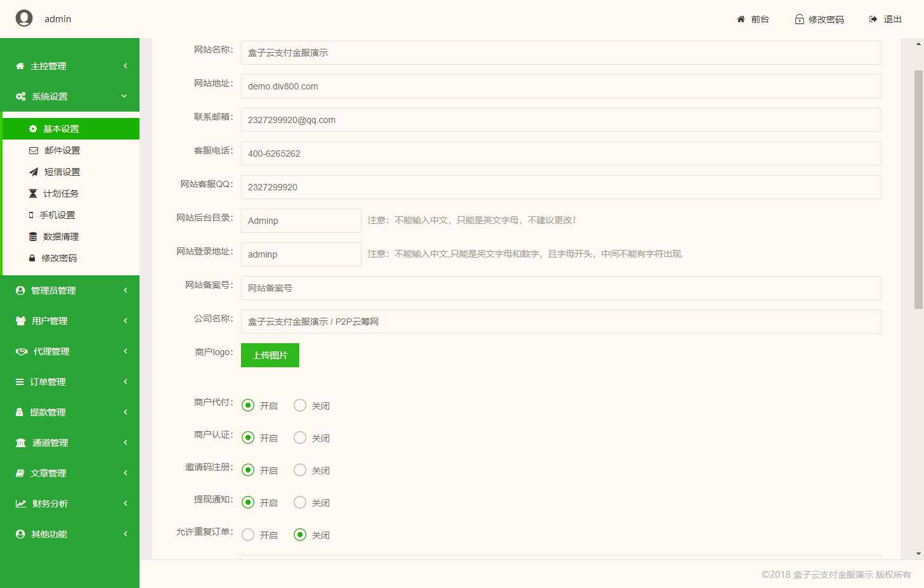Click the 网站备案号 input field
The width and height of the screenshot is (924, 588).
coord(561,288)
